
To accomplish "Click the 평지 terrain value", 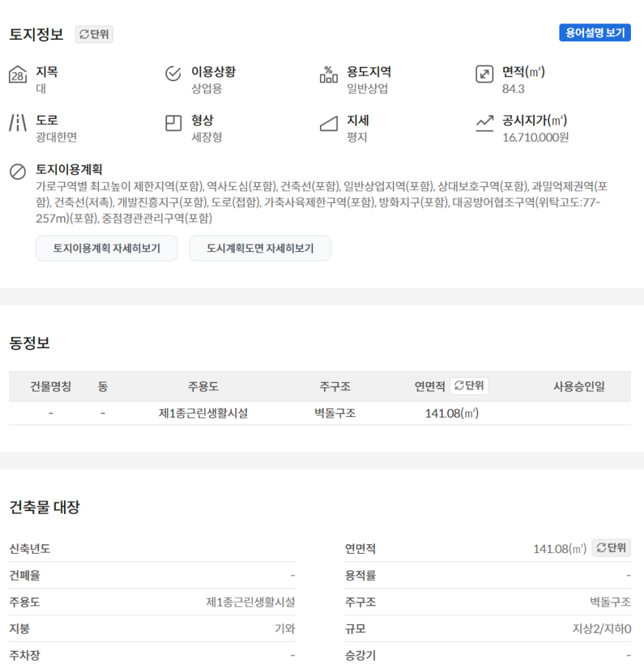I will coord(357,137).
